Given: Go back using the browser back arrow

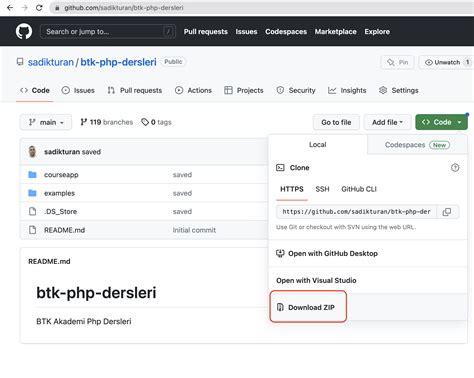Looking at the screenshot, I should coord(10,8).
